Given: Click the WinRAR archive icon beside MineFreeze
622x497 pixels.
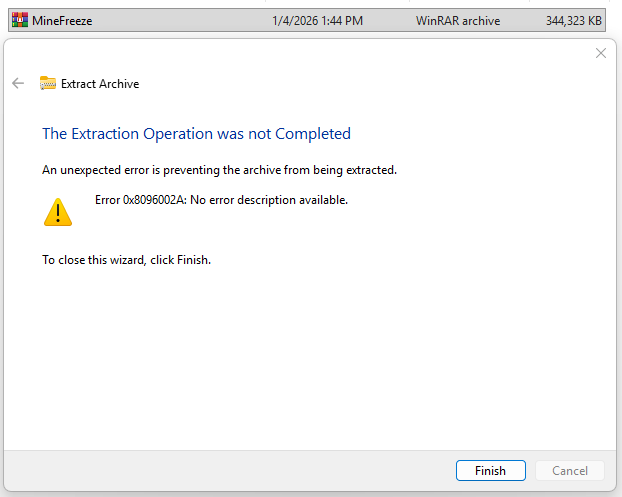Looking at the screenshot, I should (19, 20).
